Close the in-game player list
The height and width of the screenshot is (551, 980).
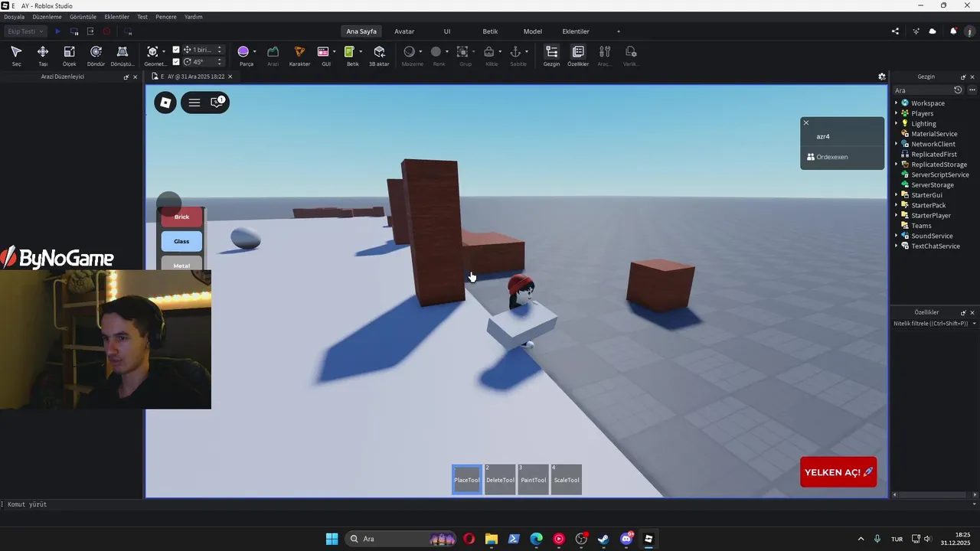point(805,122)
